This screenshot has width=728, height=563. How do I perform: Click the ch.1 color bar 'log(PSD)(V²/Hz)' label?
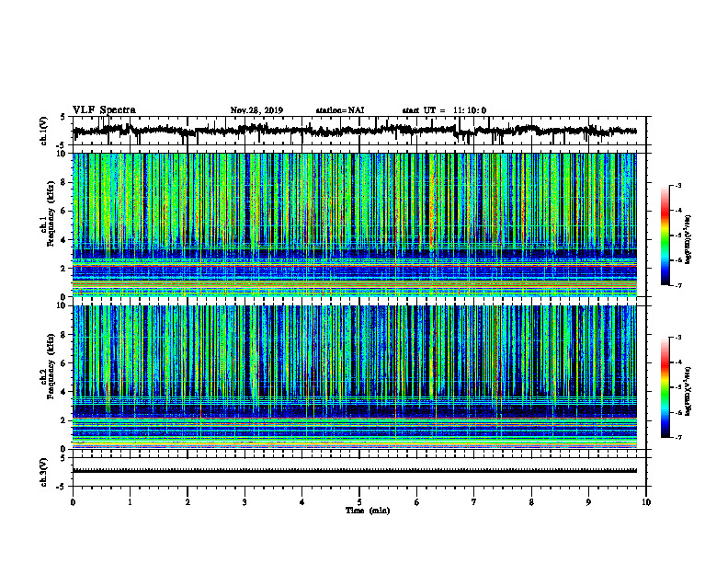point(688,239)
